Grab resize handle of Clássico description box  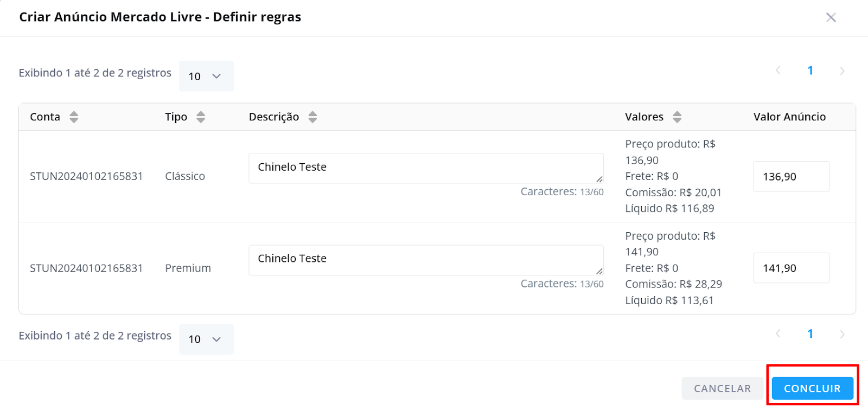(599, 179)
